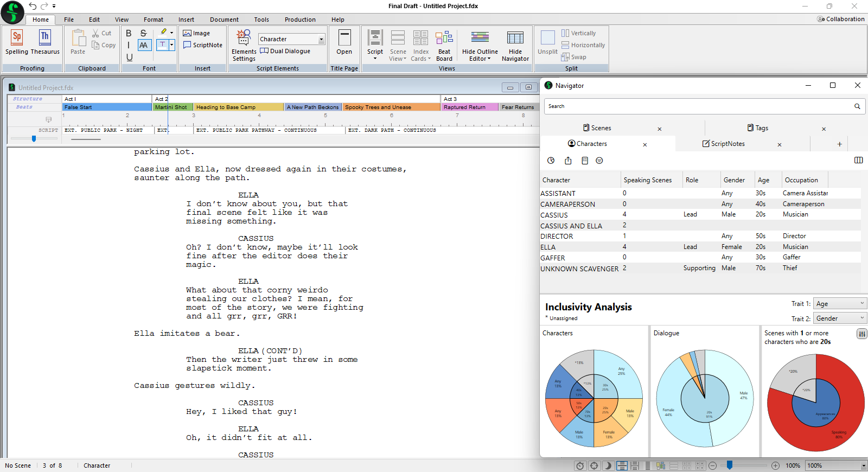Adjust the outline editor zoom slider
This screenshot has width=868, height=472.
tap(34, 138)
